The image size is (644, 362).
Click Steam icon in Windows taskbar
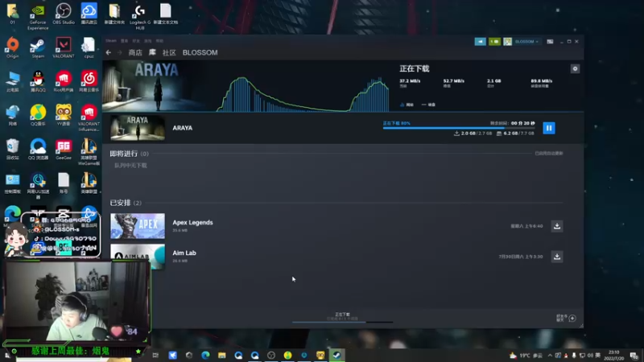[336, 355]
